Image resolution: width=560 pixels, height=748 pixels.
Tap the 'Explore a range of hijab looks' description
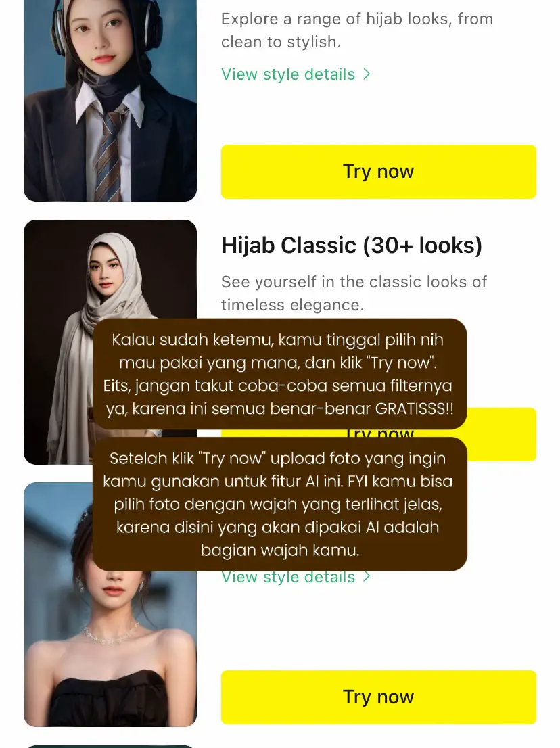click(x=357, y=30)
